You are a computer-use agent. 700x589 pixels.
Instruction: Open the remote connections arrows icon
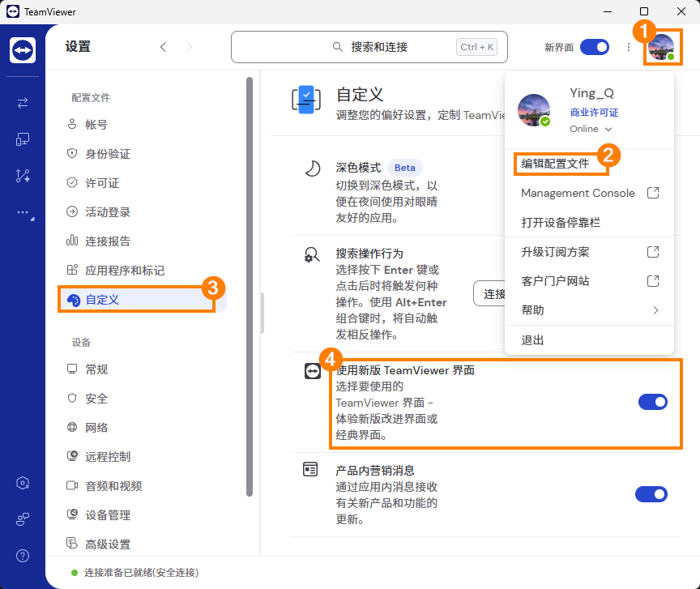tap(23, 103)
